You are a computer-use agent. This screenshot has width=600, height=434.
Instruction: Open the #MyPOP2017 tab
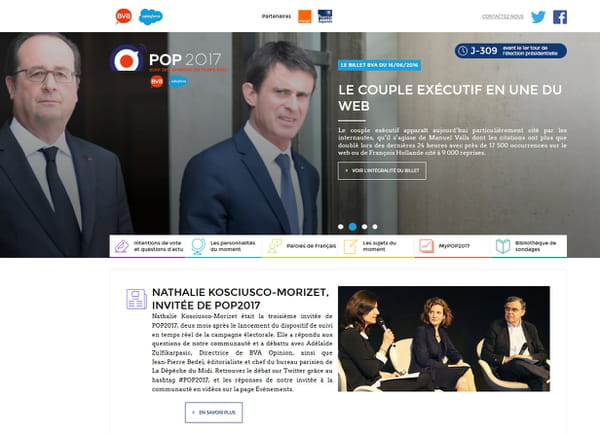[x=452, y=246]
